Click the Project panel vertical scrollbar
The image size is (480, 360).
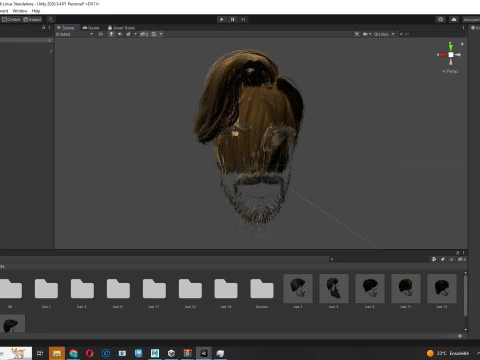tap(465, 296)
